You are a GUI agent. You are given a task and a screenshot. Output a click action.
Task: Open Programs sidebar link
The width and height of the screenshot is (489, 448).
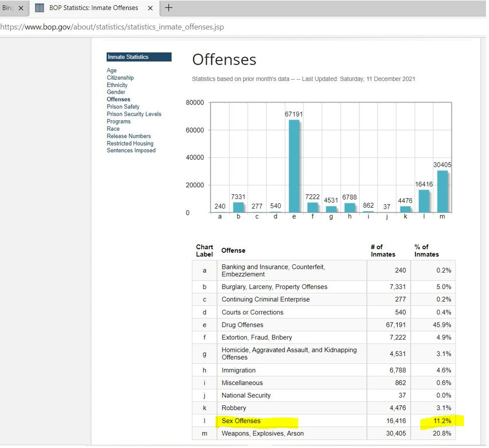119,122
